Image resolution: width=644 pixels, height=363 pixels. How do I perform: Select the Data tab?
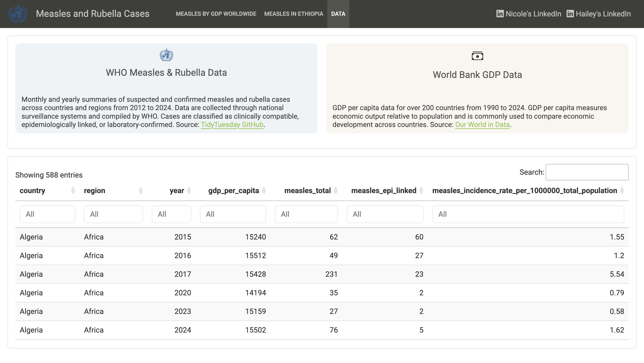click(x=338, y=14)
